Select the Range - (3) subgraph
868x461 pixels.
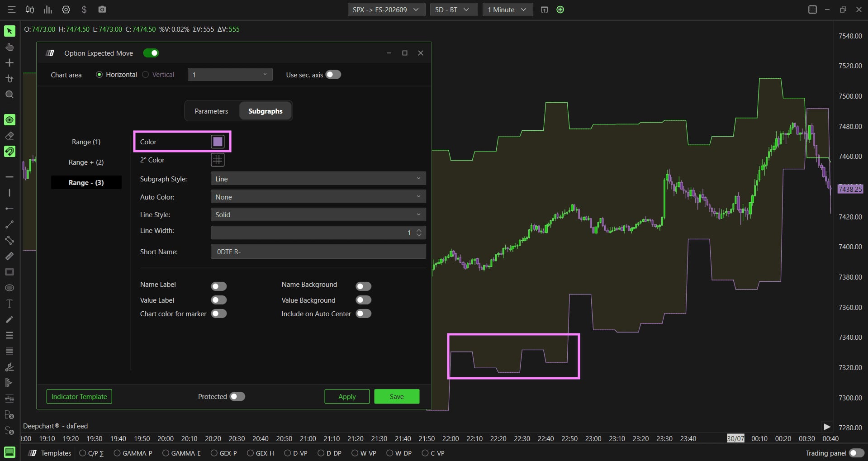86,182
